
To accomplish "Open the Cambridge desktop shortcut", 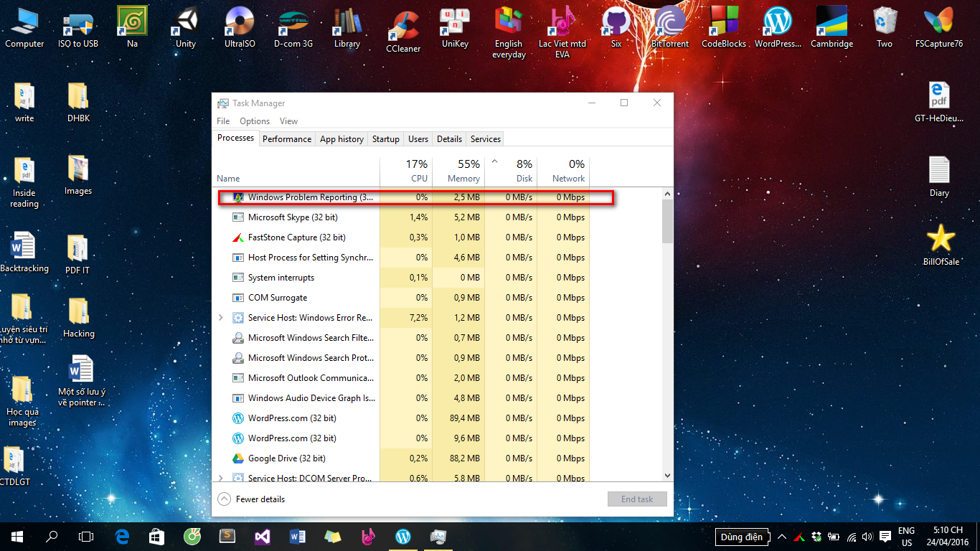I will pyautogui.click(x=831, y=27).
